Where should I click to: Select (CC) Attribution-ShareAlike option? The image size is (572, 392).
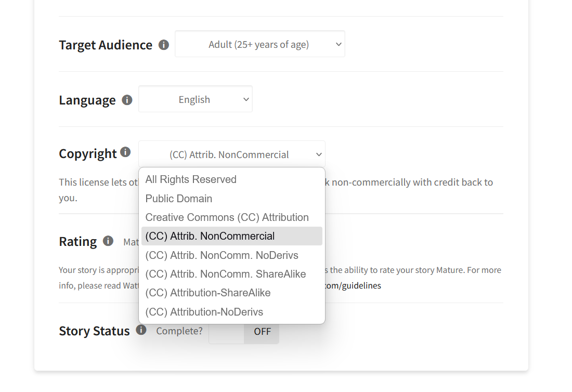point(208,293)
